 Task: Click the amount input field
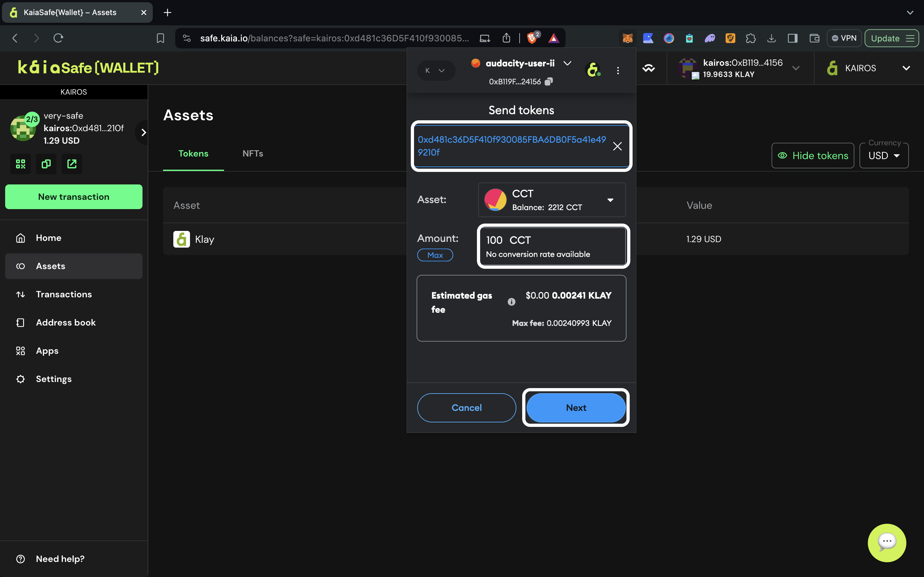point(552,246)
